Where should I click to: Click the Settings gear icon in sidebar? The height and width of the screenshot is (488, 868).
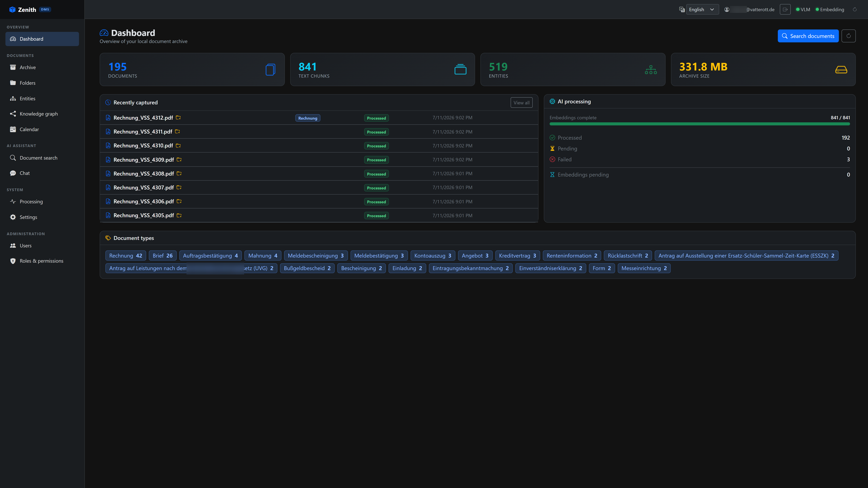point(13,217)
